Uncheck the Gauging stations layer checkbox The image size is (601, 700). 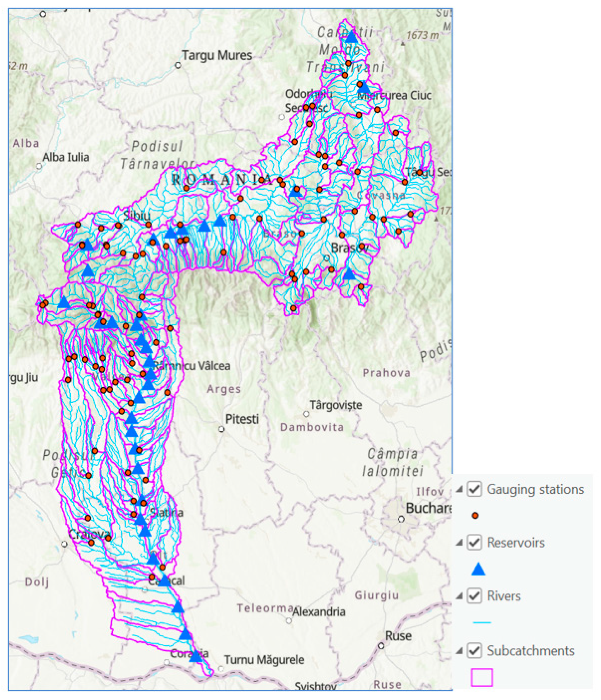[474, 489]
